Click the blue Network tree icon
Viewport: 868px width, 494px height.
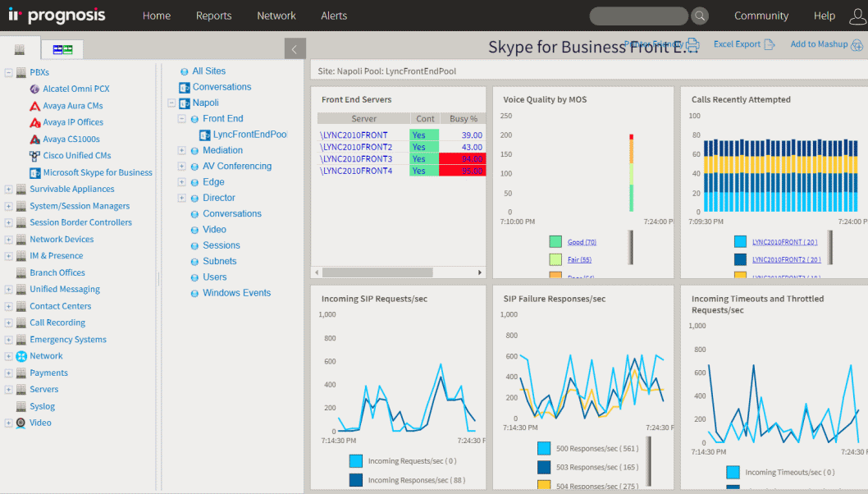pyautogui.click(x=21, y=356)
